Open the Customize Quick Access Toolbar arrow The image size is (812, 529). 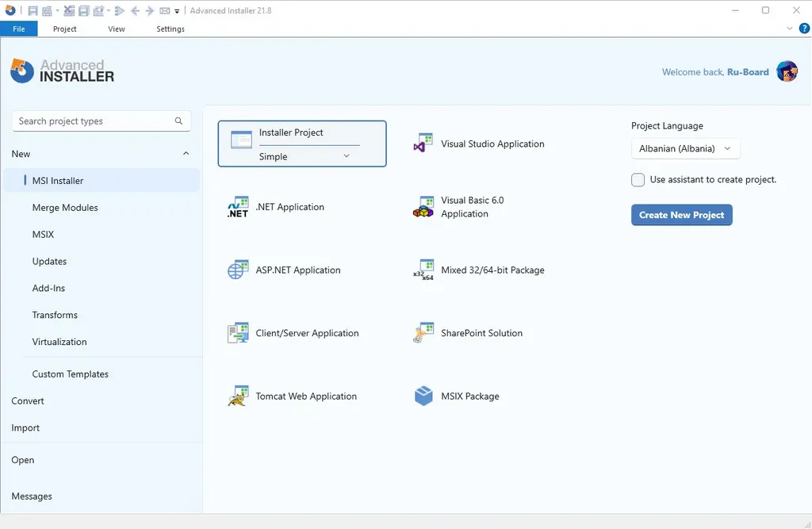tap(177, 11)
